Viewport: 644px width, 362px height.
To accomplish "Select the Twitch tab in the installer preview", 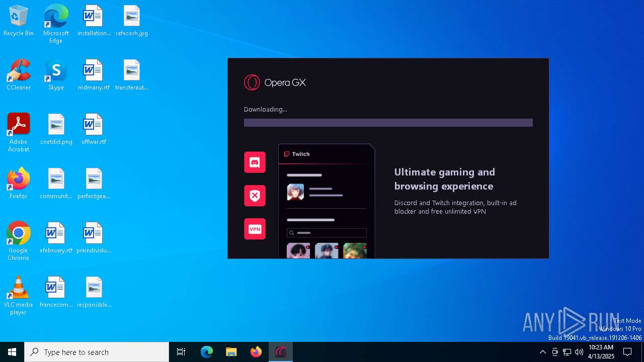I will click(297, 154).
